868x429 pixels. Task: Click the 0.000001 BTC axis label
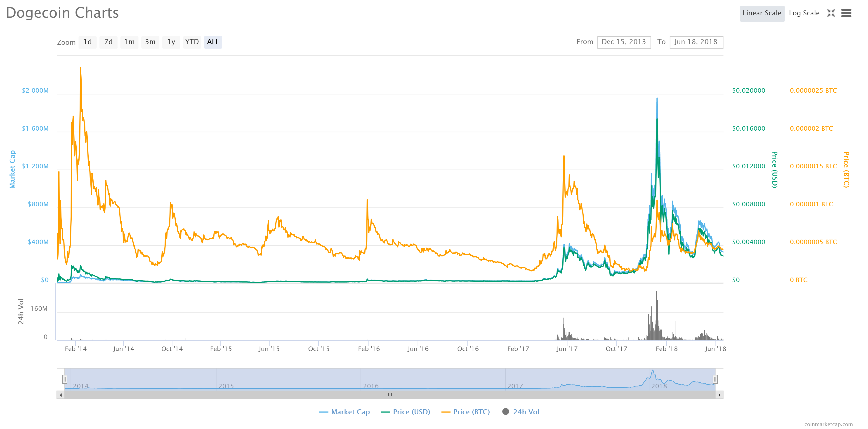click(x=811, y=205)
